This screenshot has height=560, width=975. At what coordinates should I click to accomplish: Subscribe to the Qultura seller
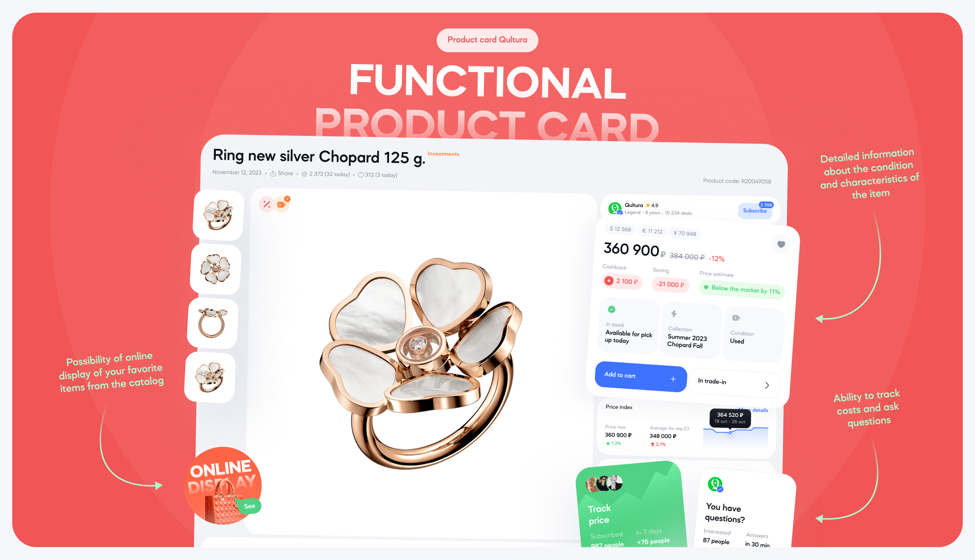[x=755, y=211]
